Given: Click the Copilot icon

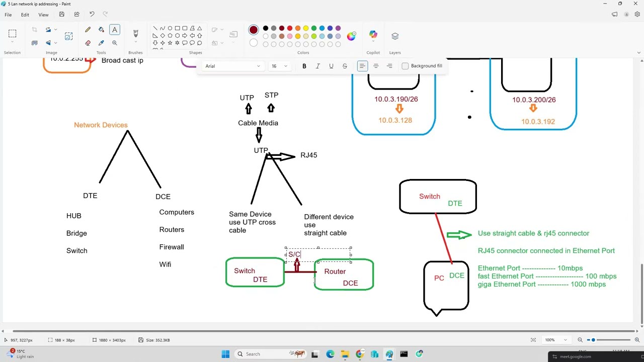Looking at the screenshot, I should click(373, 34).
